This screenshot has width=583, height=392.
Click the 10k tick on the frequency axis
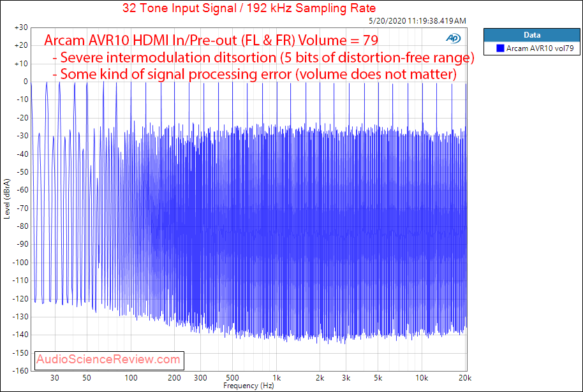(x=422, y=378)
